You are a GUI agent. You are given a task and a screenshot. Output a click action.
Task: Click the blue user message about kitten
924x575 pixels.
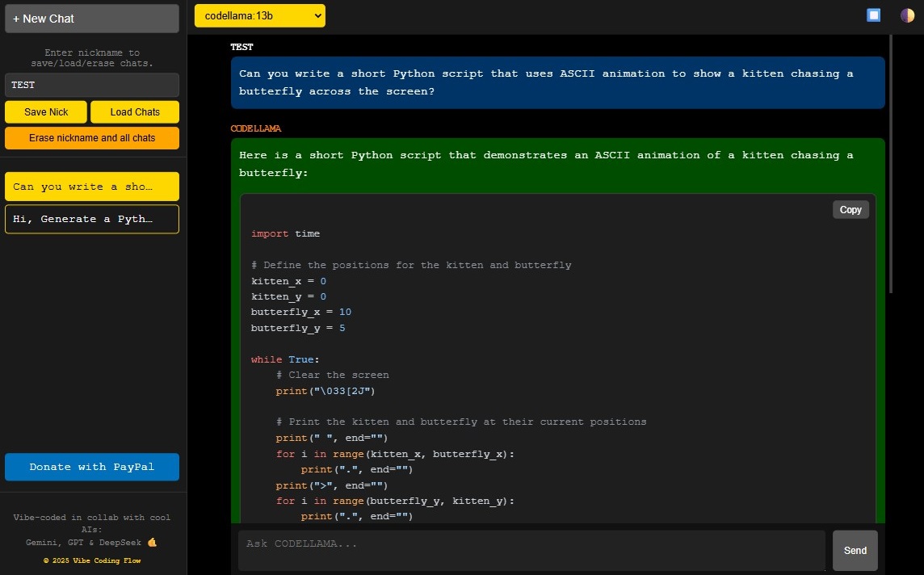pos(557,82)
